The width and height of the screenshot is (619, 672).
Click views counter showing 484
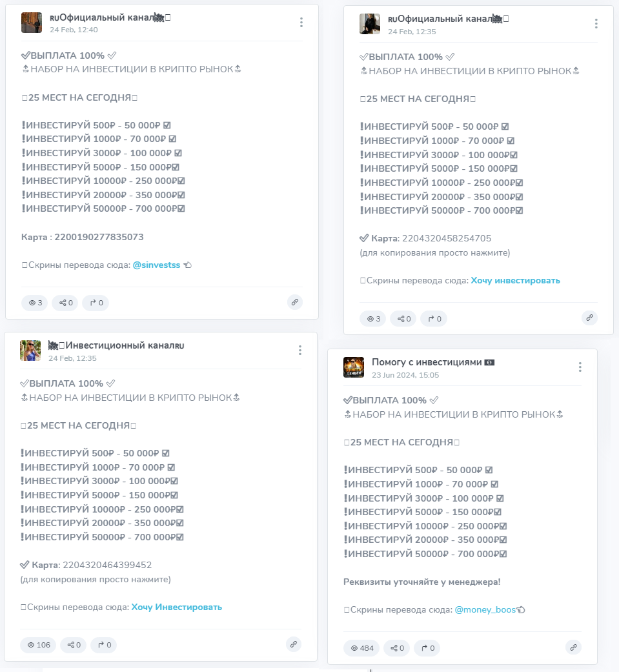click(x=361, y=648)
